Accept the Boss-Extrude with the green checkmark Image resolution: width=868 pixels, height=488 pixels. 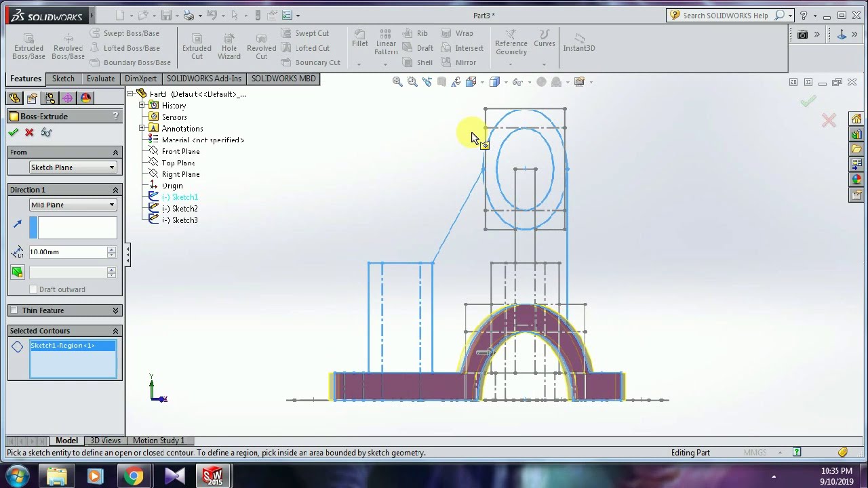(x=13, y=132)
